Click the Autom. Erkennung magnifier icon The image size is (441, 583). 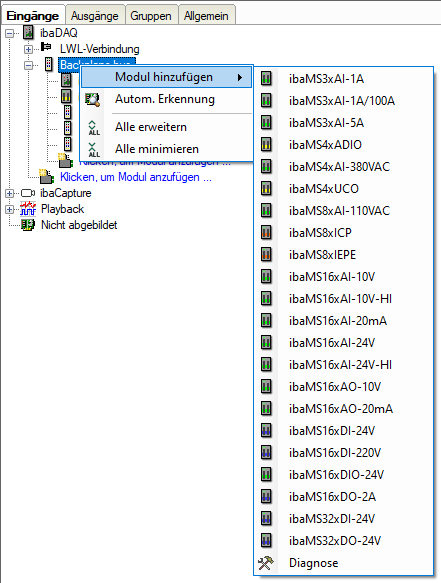tap(92, 100)
